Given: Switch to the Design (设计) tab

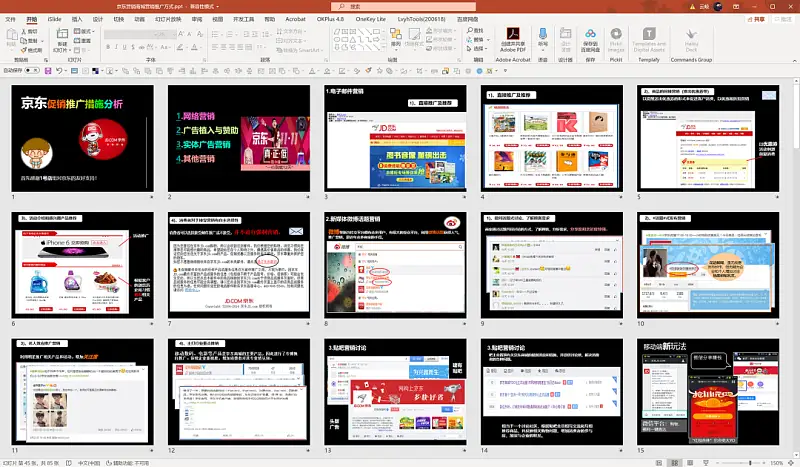Looking at the screenshot, I should tap(98, 19).
